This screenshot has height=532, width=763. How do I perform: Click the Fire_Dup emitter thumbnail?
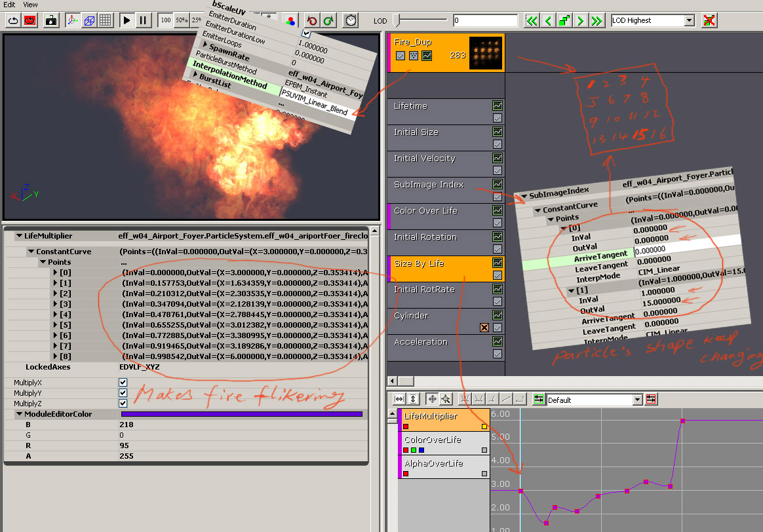(x=486, y=53)
